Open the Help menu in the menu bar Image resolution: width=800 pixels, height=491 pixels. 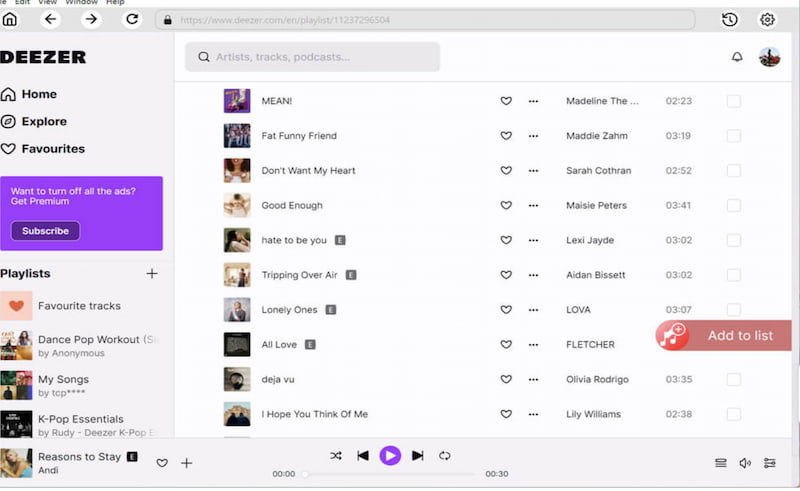(x=115, y=3)
